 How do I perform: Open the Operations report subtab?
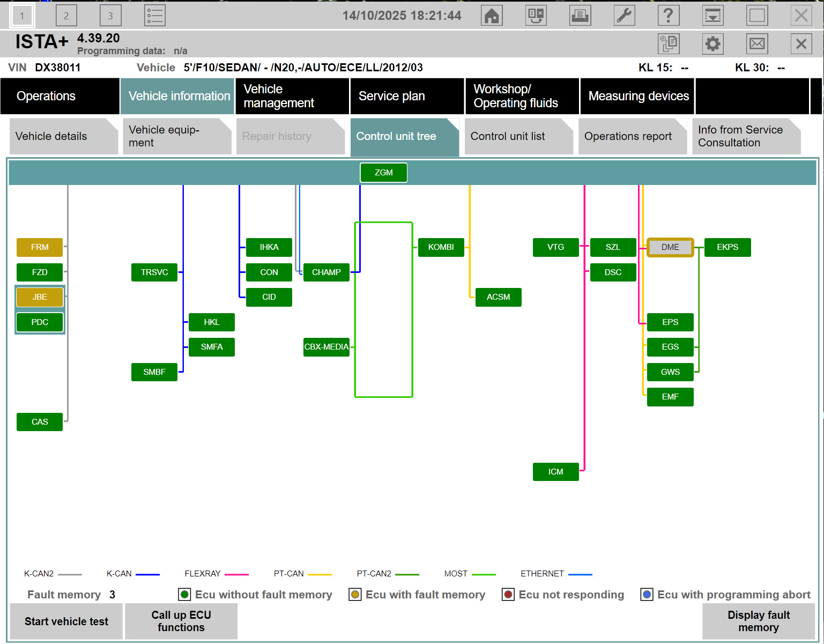633,136
